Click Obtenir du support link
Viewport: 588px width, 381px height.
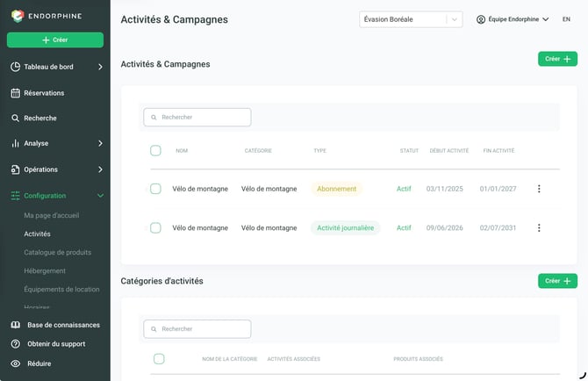tap(56, 344)
